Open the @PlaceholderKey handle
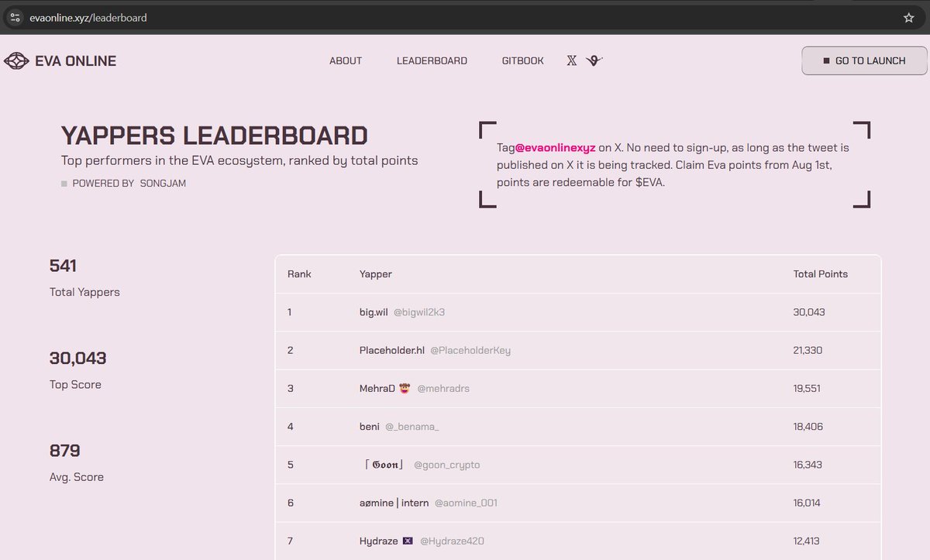The height and width of the screenshot is (560, 930). click(x=470, y=350)
